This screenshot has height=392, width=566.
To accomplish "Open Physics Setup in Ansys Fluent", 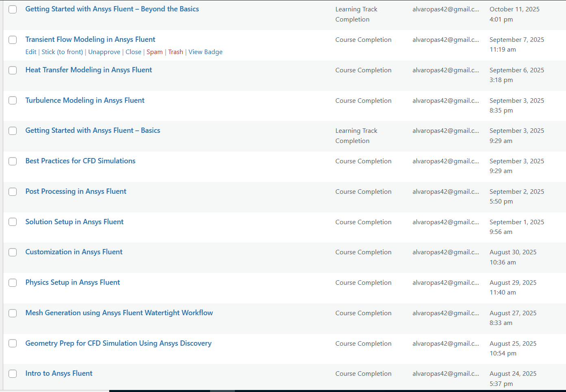I will (x=73, y=282).
